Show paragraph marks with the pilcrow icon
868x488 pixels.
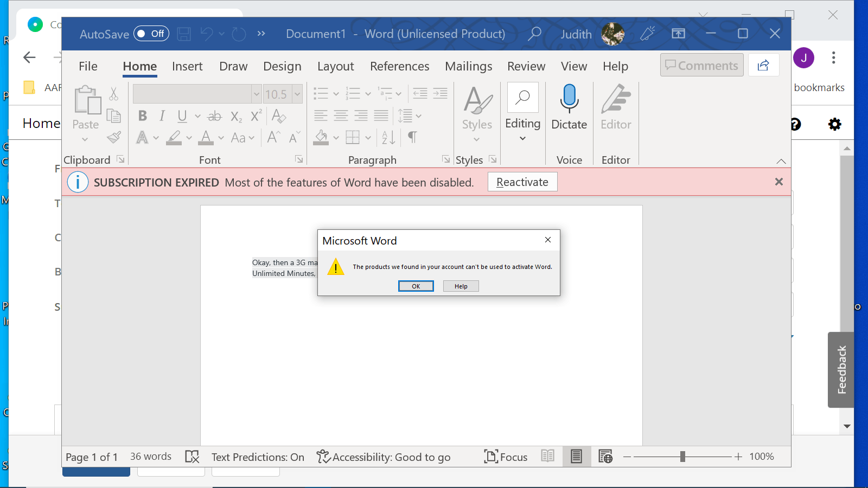tap(412, 137)
